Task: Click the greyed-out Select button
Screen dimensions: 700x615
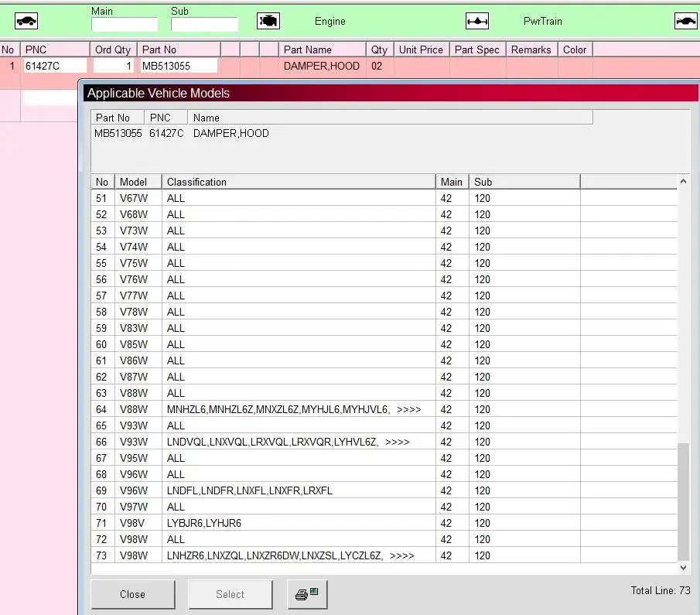Action: (230, 594)
